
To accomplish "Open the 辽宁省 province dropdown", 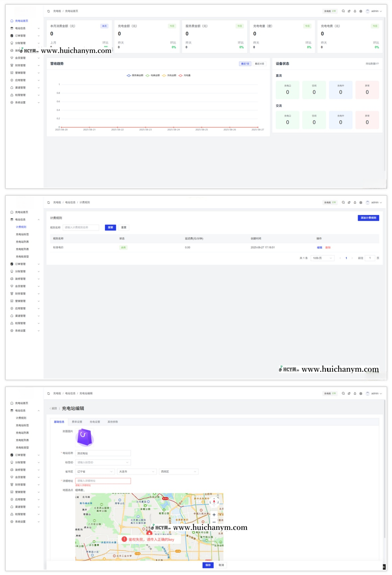I will coord(95,472).
